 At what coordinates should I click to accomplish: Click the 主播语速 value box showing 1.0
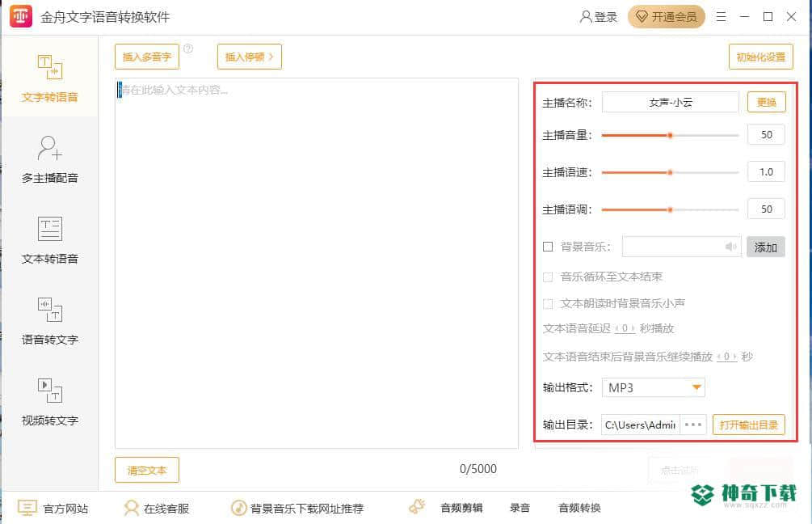[x=767, y=172]
